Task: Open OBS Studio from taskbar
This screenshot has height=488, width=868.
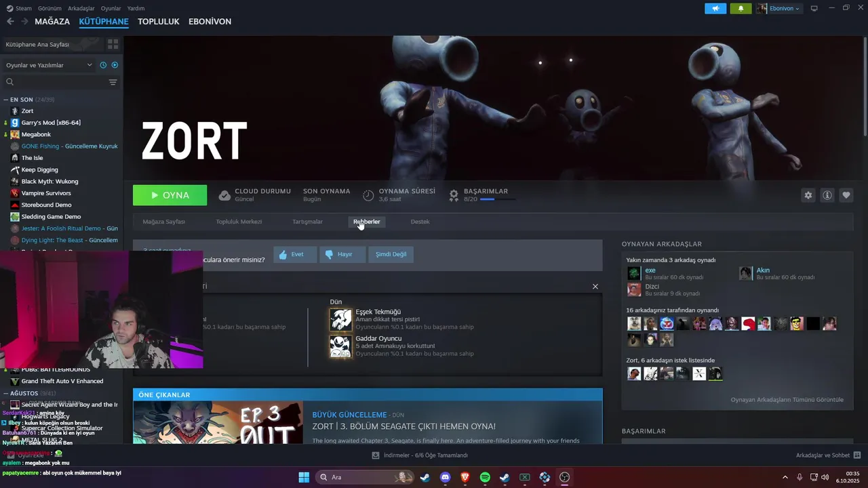Action: pyautogui.click(x=564, y=477)
